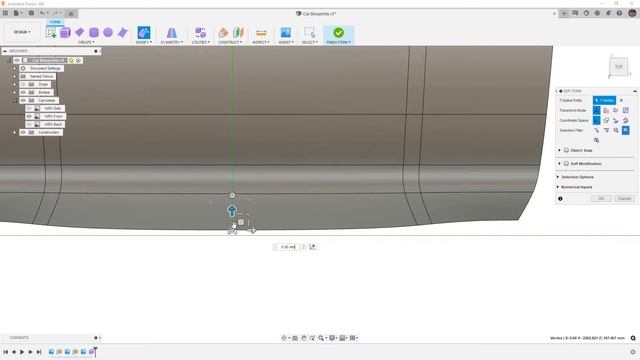
Task: Create a form Sphere
Action: (108, 33)
